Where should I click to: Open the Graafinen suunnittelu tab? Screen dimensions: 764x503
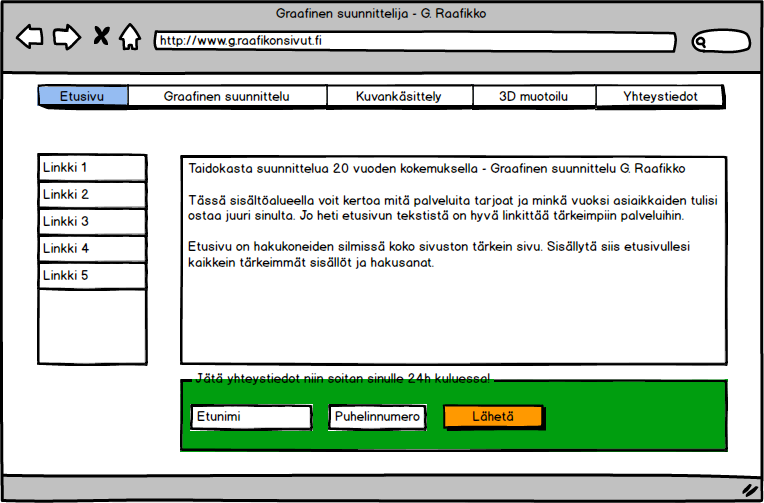tap(227, 96)
